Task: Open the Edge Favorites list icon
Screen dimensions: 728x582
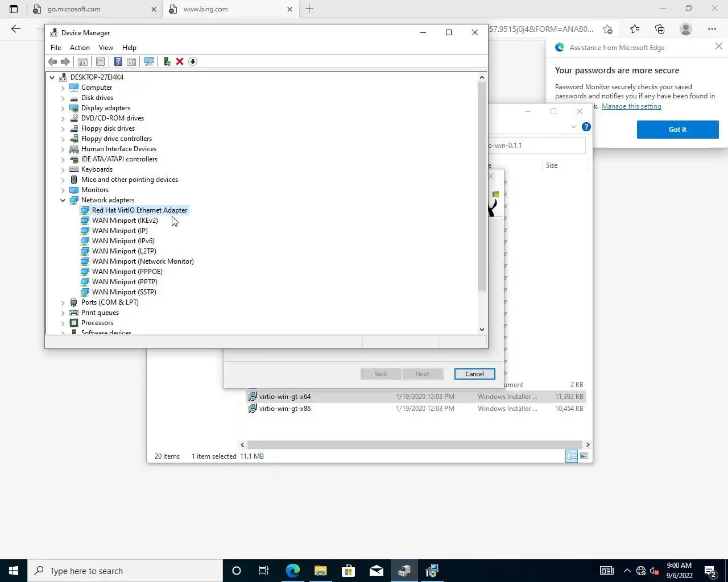Action: (x=635, y=29)
